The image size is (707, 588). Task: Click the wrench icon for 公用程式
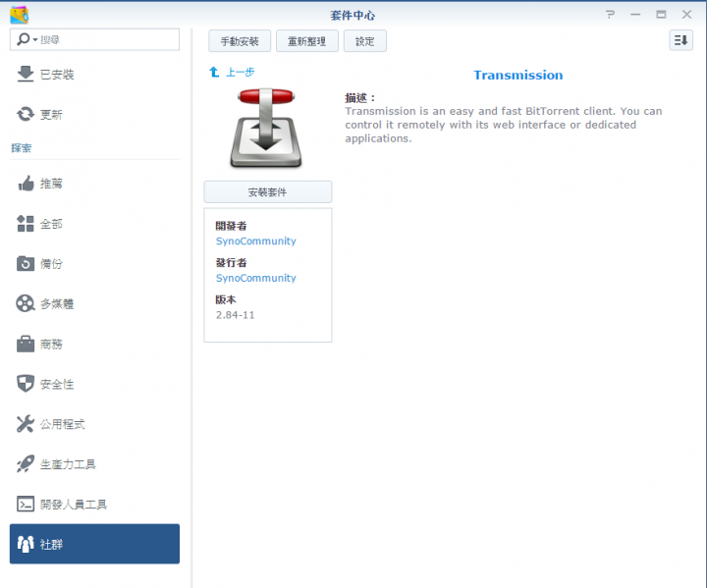26,424
